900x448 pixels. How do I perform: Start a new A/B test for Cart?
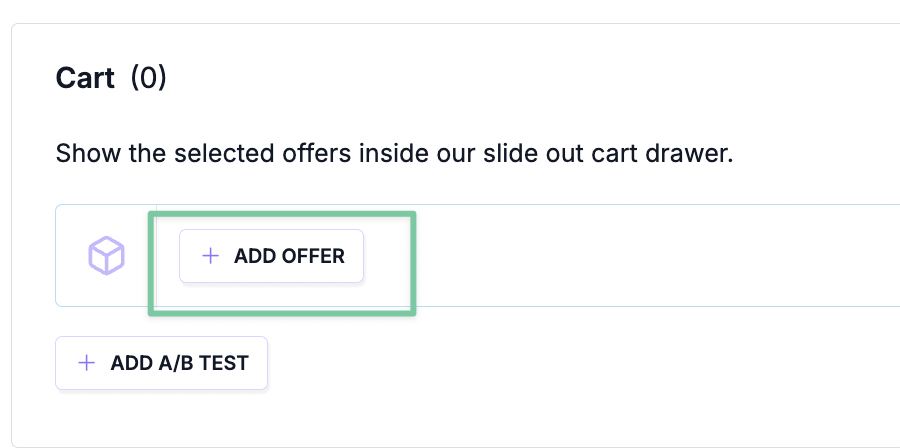click(162, 363)
